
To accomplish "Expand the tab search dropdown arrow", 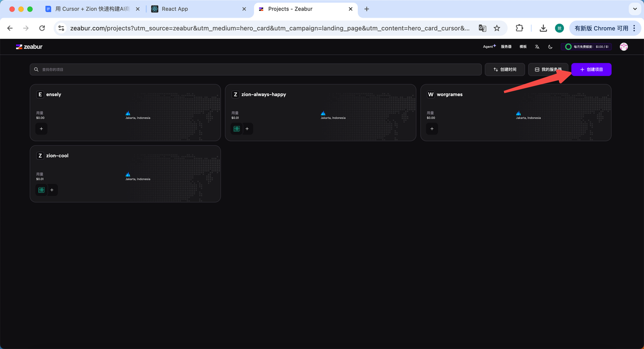I will tap(634, 9).
